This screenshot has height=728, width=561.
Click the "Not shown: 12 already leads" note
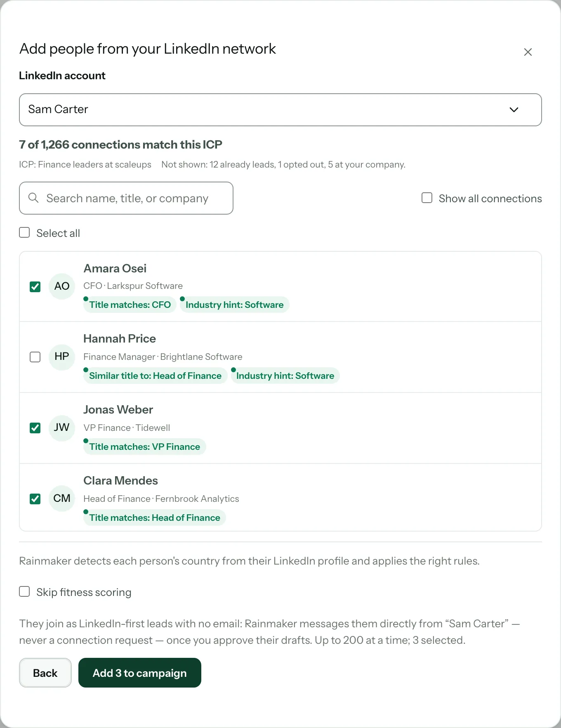coord(283,165)
